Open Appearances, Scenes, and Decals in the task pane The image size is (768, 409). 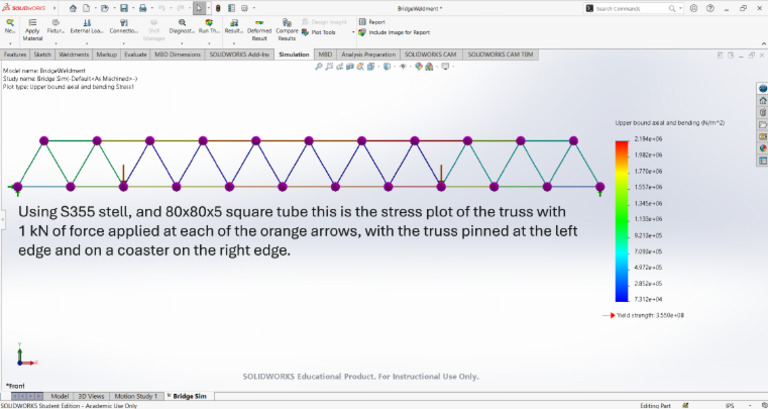click(x=763, y=148)
